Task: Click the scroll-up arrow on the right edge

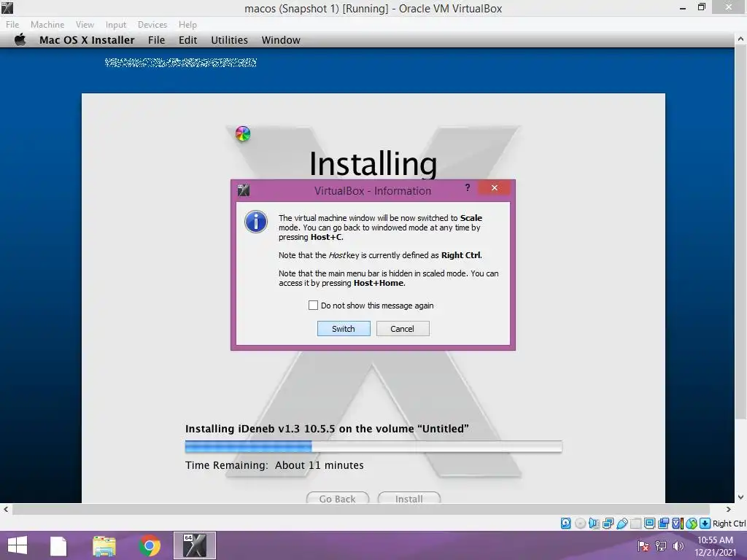Action: [x=740, y=39]
